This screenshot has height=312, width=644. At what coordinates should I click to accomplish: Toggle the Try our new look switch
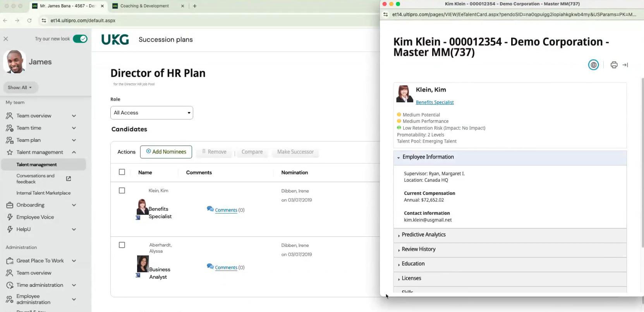click(80, 39)
